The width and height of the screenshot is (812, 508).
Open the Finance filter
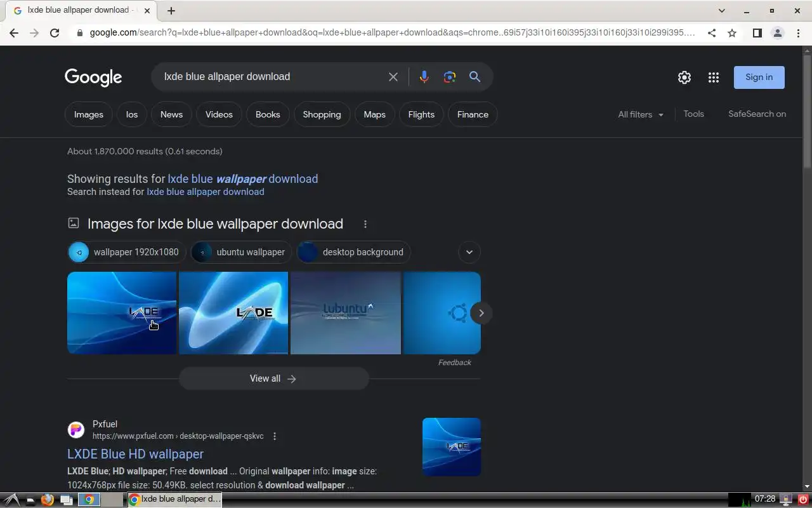tap(473, 114)
